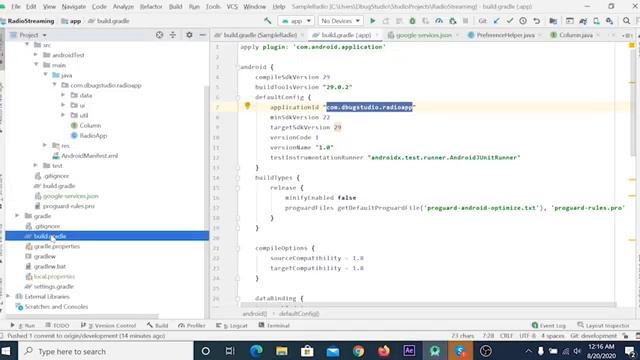The image size is (640, 360).
Task: Open the No Devices dropdown
Action: (340, 21)
